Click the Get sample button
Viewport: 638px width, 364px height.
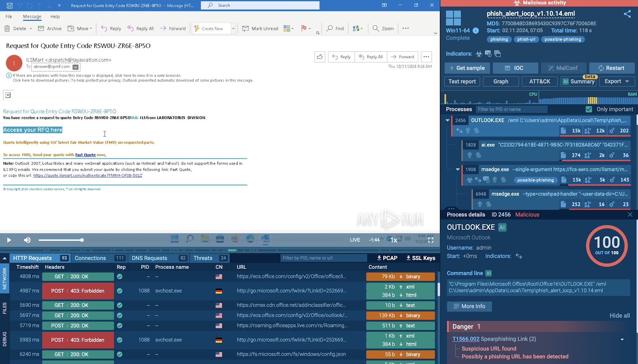tap(467, 68)
